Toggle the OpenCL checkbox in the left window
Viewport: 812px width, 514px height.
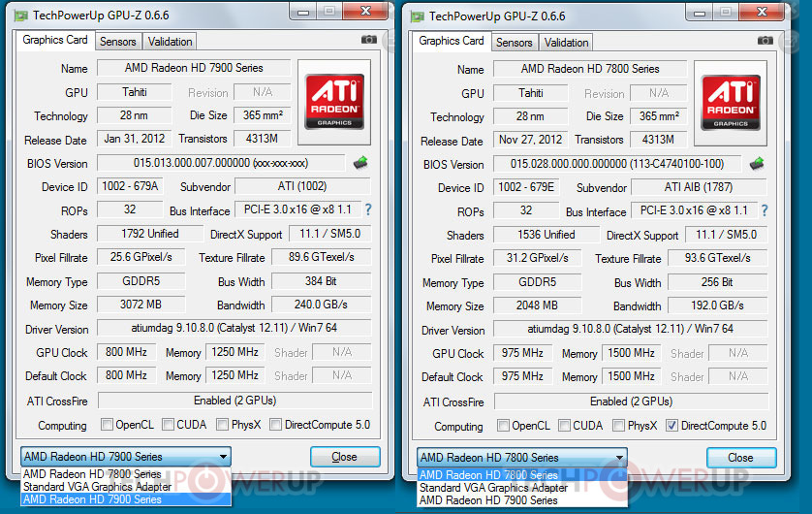[x=107, y=425]
